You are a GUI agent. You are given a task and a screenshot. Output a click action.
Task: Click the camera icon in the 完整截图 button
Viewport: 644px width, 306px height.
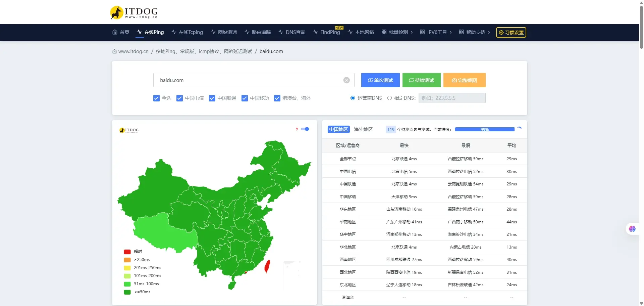[454, 80]
